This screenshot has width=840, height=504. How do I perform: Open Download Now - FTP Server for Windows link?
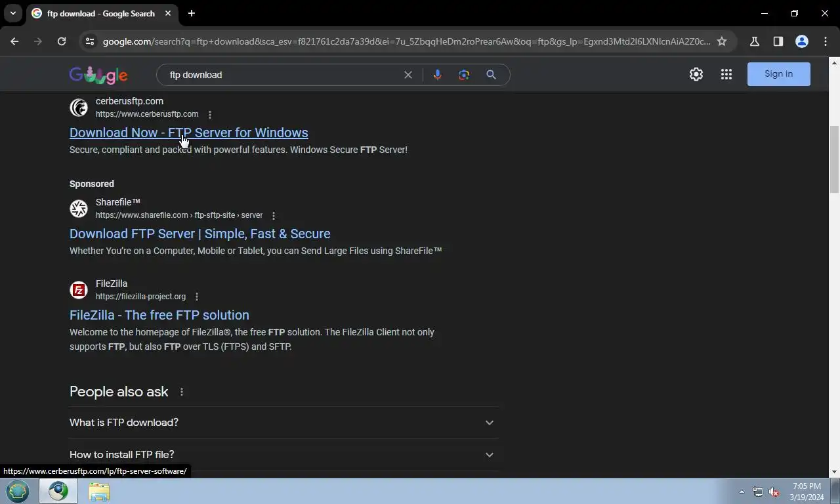(x=189, y=133)
